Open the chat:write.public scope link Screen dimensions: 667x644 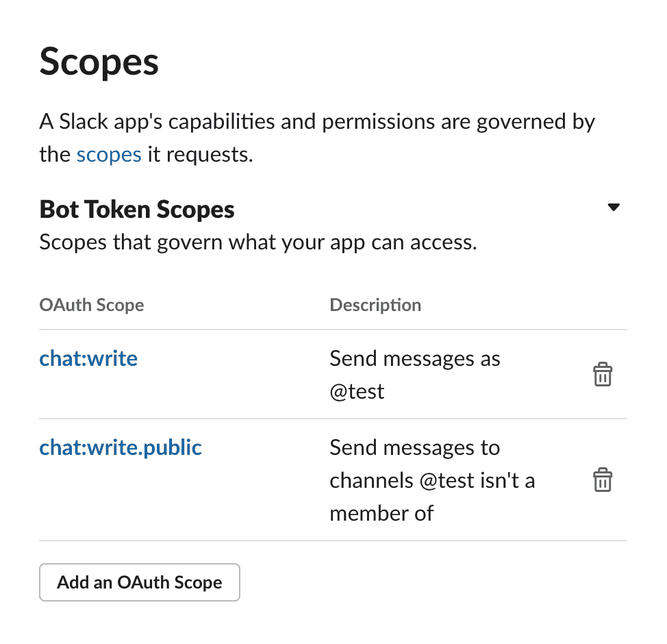(x=121, y=447)
